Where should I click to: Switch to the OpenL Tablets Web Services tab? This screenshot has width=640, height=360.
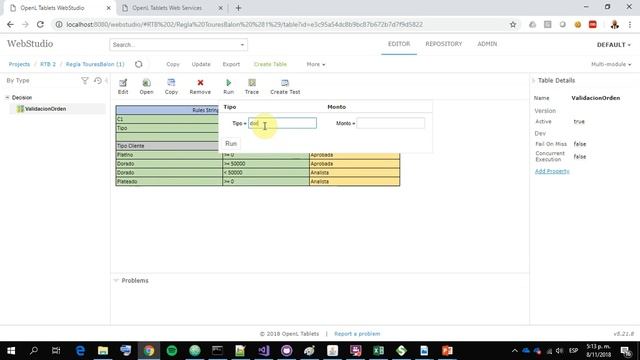(x=167, y=8)
